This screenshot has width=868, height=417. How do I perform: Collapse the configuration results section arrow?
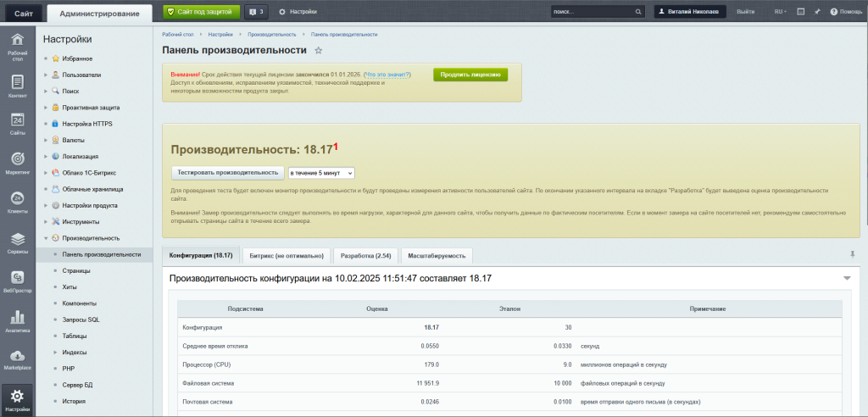click(847, 278)
